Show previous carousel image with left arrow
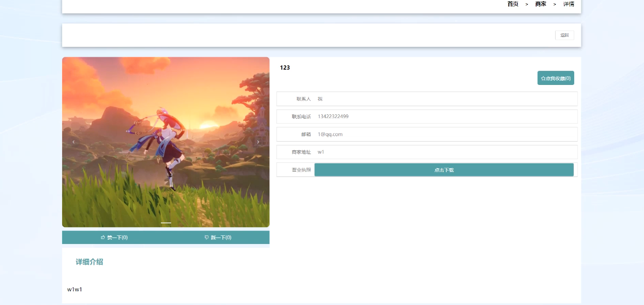 [74, 142]
